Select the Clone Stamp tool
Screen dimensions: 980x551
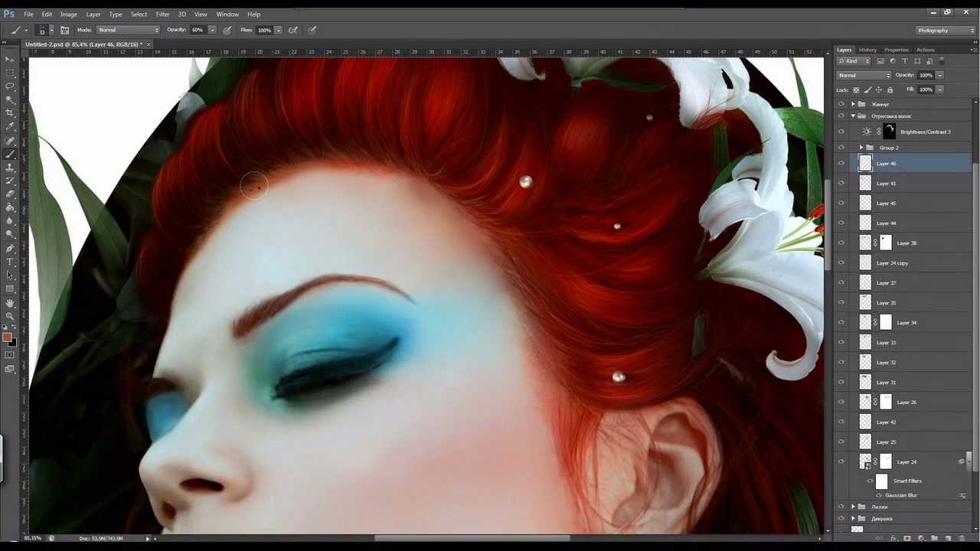tap(10, 167)
